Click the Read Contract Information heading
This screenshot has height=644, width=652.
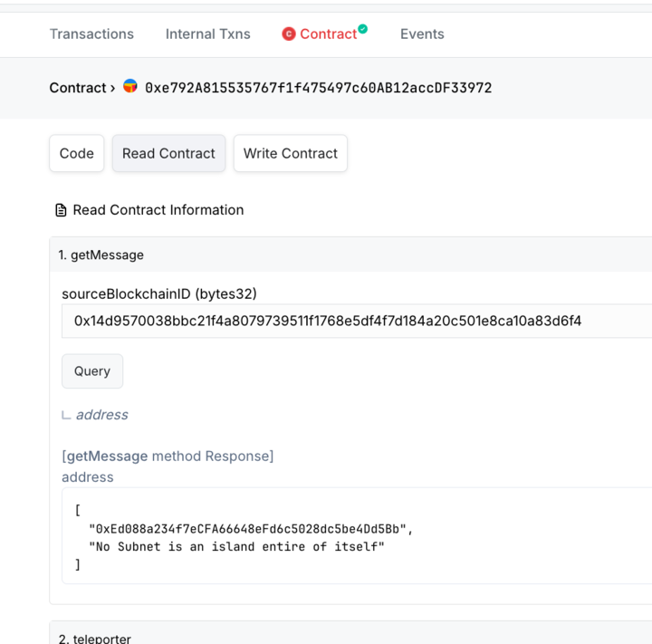[x=158, y=210]
